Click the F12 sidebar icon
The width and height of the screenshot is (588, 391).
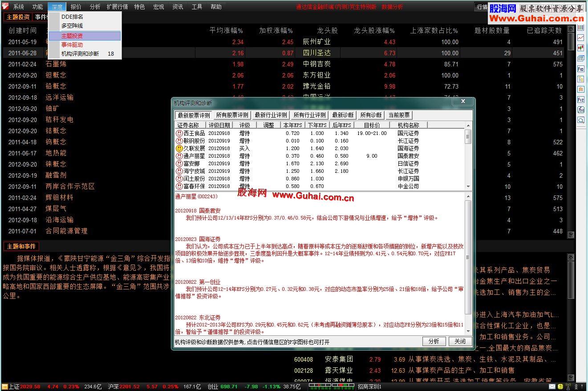point(580,100)
